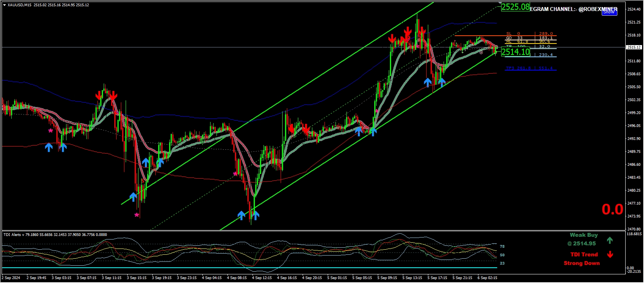This screenshot has height=283, width=644.
Task: Click the 3 Sep 07:15 time label
Action: [x=87, y=278]
